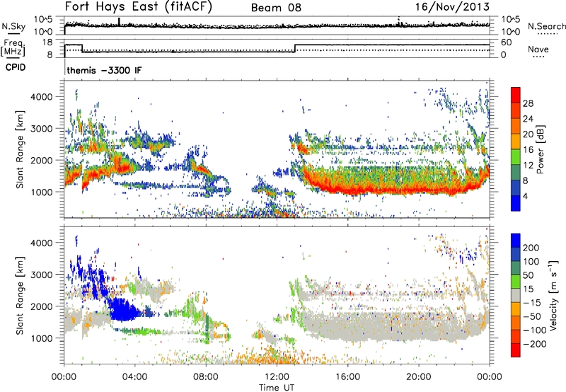
Task: Click the gray segment of velocity colorbar
Action: tap(516, 295)
